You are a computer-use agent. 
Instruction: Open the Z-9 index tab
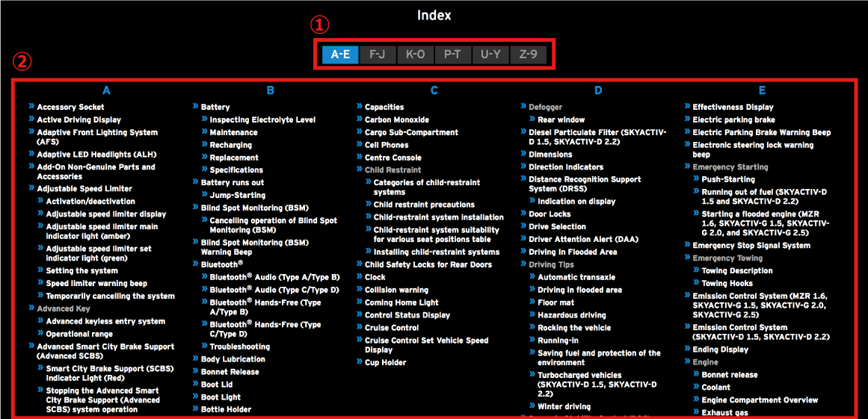[x=528, y=55]
